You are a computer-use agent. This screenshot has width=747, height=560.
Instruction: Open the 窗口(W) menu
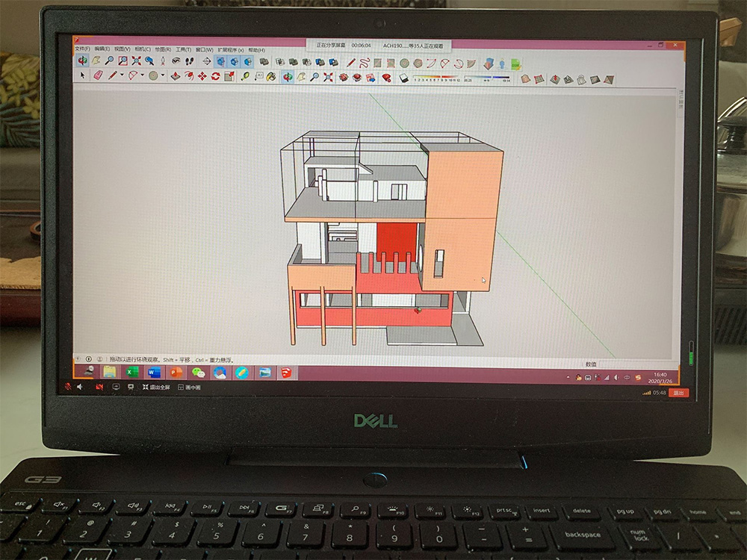click(x=205, y=50)
